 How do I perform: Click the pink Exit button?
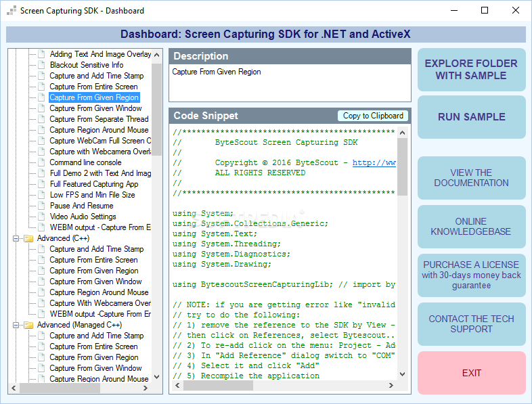click(x=472, y=373)
